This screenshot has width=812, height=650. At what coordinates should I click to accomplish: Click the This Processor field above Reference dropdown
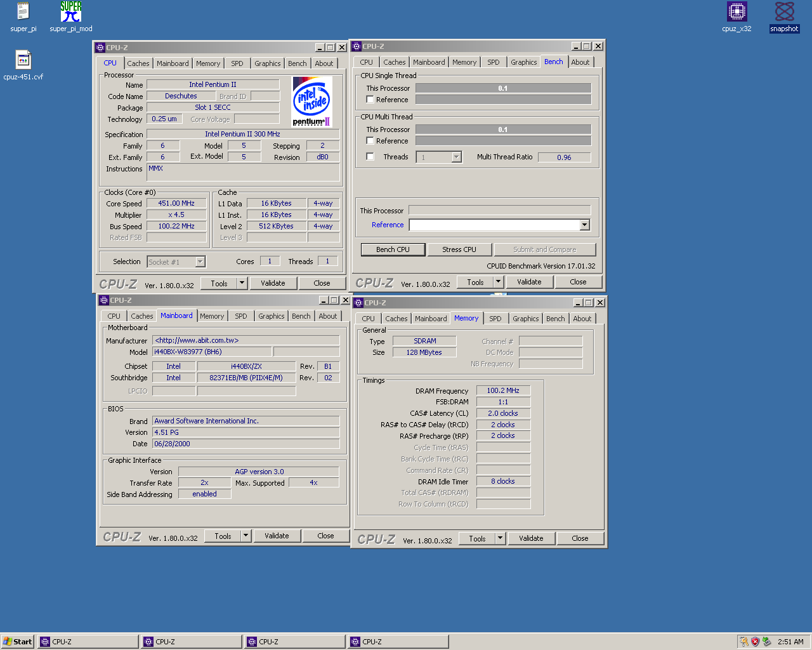[x=499, y=210]
